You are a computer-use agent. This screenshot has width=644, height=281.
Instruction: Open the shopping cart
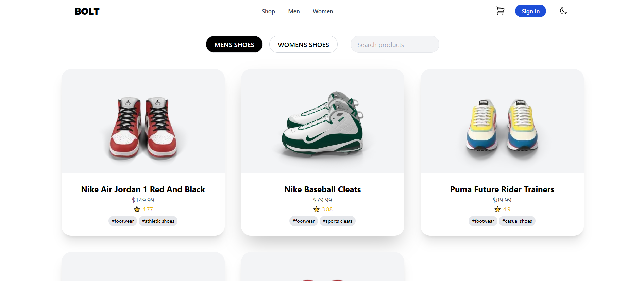click(500, 11)
